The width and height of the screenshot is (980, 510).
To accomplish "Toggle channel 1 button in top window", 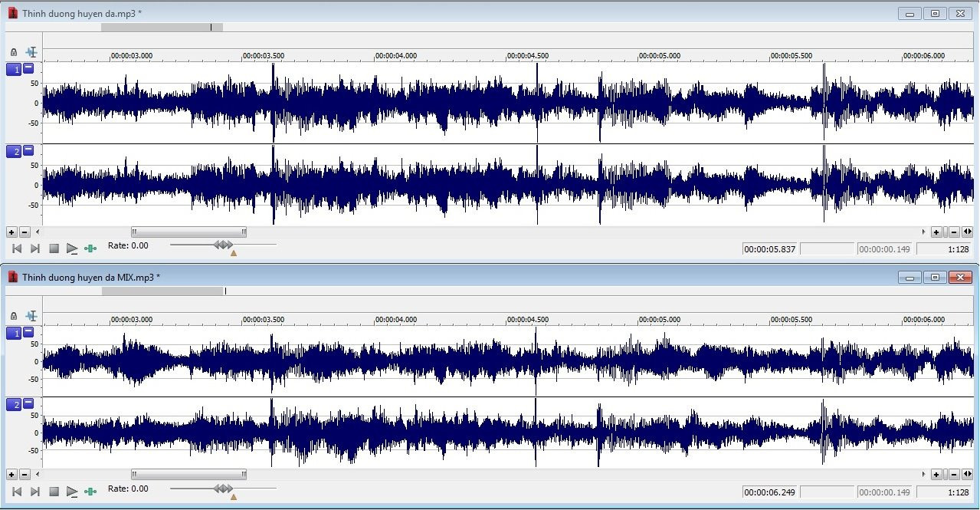I will (x=14, y=69).
